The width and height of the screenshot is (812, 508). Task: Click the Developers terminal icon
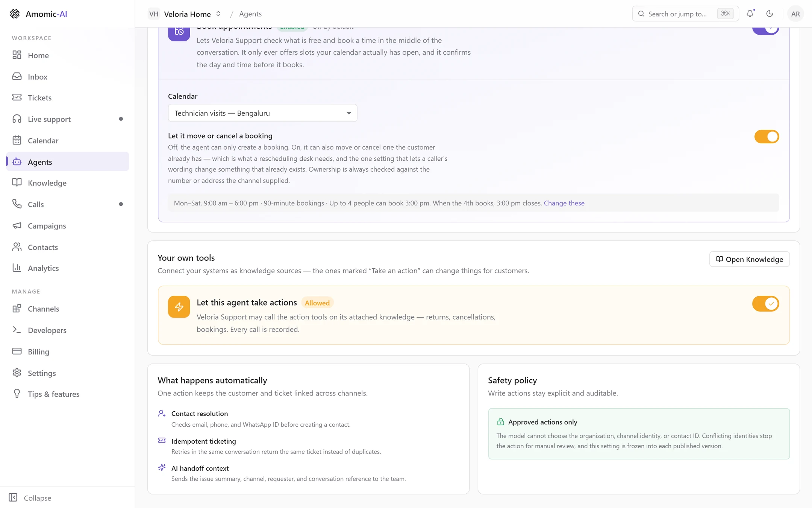click(x=17, y=330)
